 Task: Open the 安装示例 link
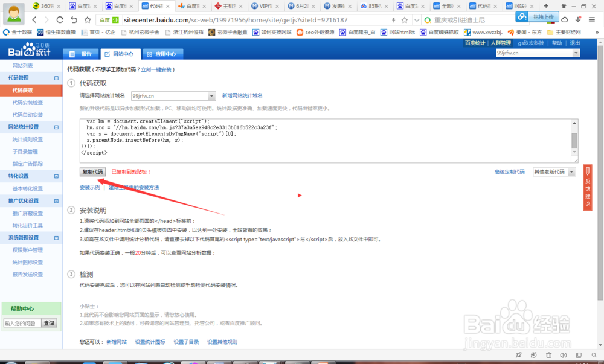point(90,187)
